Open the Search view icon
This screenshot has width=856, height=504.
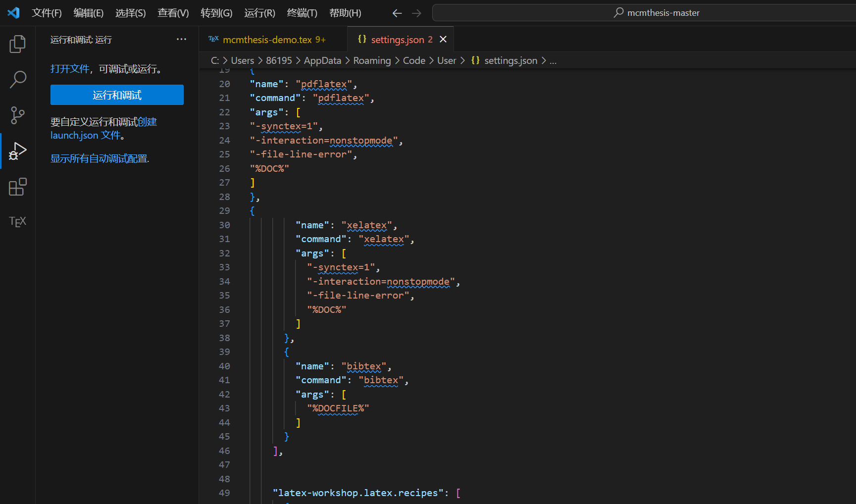(x=17, y=79)
